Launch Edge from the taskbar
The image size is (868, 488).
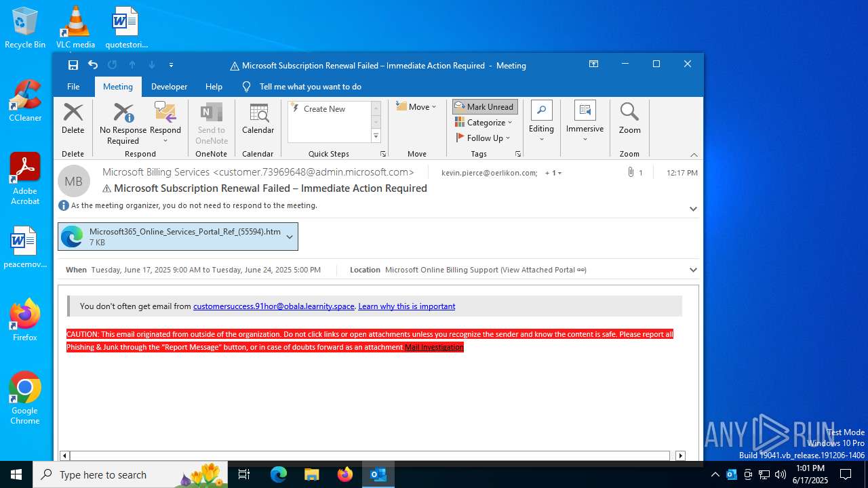pos(279,474)
